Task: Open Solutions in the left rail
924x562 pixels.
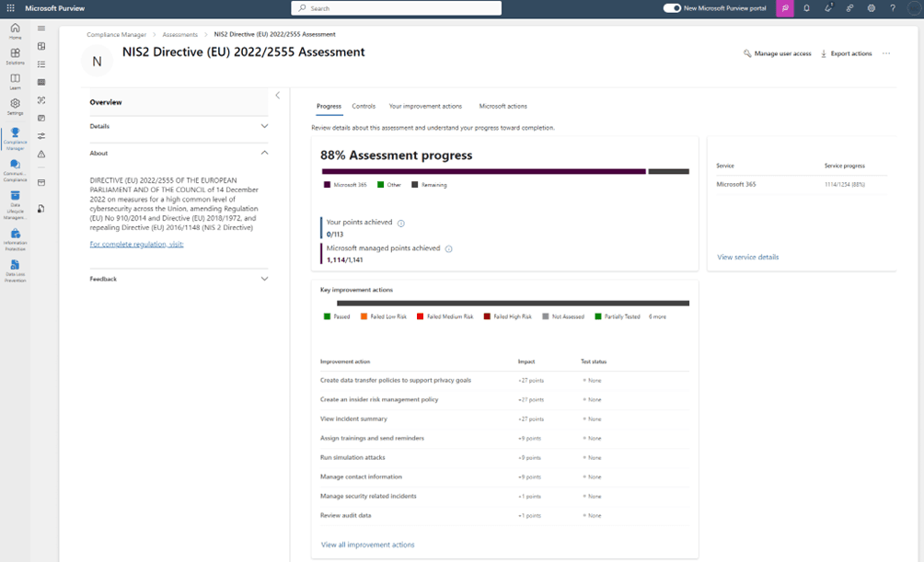Action: coord(16,56)
